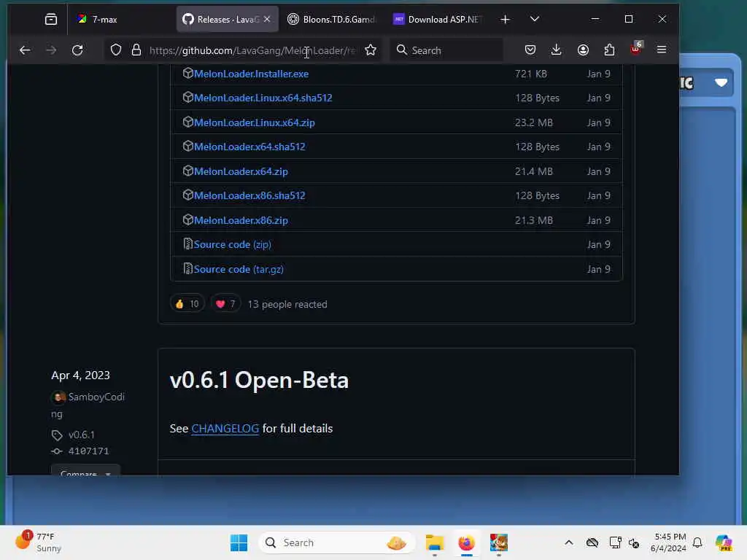The image size is (747, 560).
Task: Click package icon beside MelonLoader.x64.zip
Action: pos(187,171)
